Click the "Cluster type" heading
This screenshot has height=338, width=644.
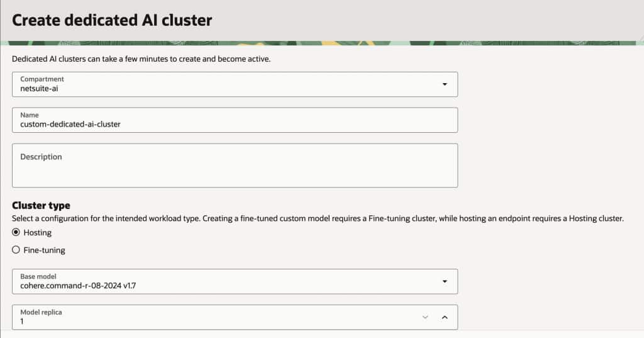click(41, 205)
